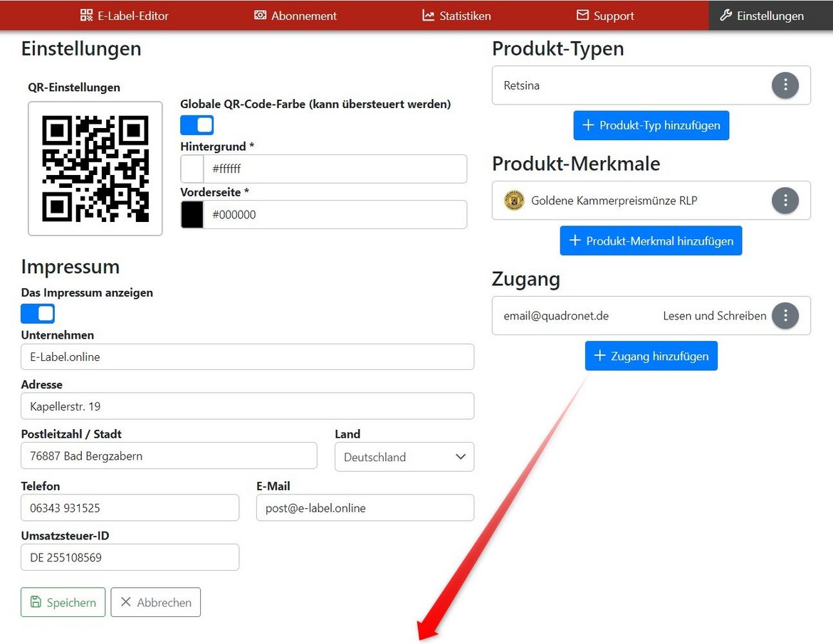
Task: Click the Vorderseite hex field #000000
Action: coord(335,214)
